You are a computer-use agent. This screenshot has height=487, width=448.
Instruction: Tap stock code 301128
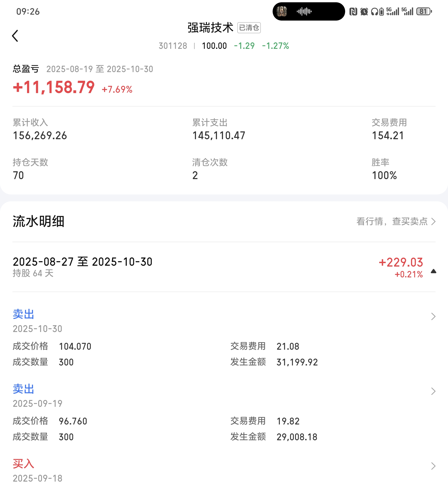click(x=173, y=46)
